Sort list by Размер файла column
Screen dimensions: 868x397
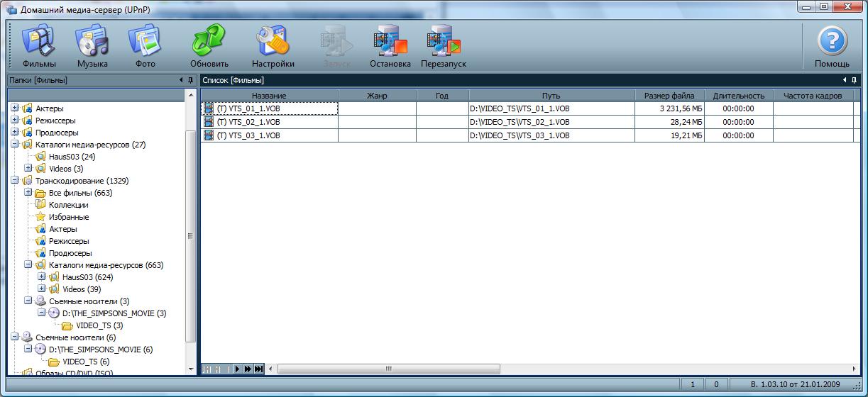click(669, 96)
